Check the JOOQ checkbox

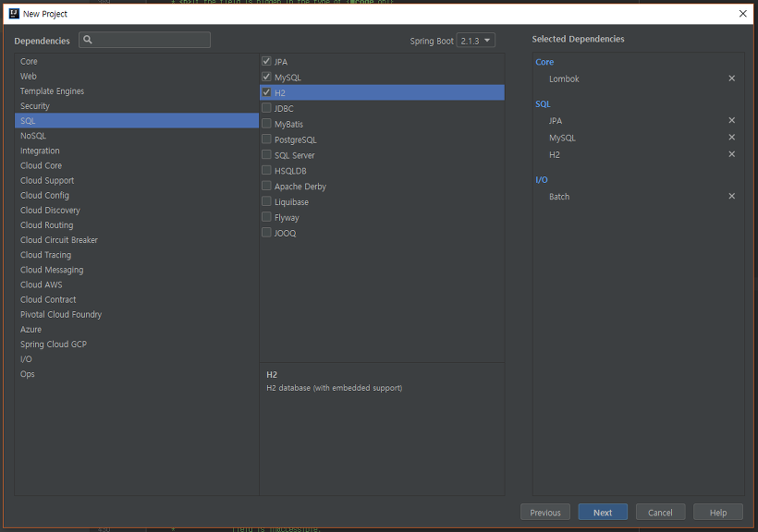click(x=266, y=233)
